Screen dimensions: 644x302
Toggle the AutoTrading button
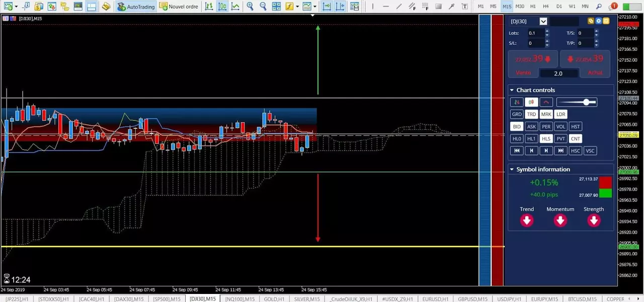click(x=136, y=7)
